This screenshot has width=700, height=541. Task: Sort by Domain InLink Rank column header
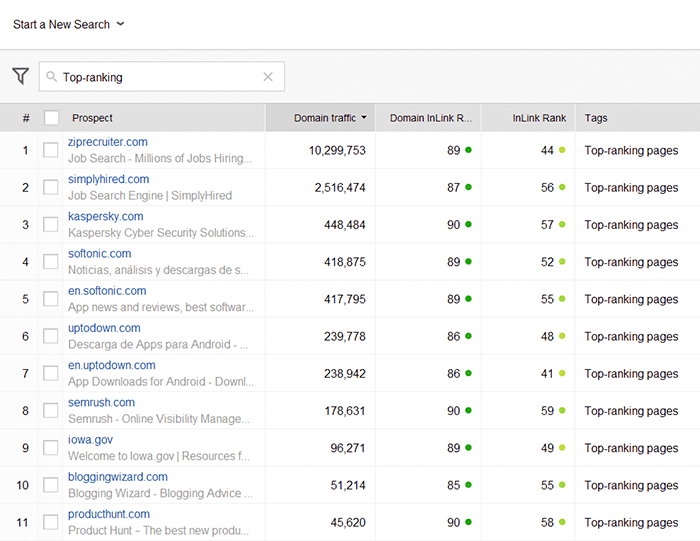coord(428,118)
